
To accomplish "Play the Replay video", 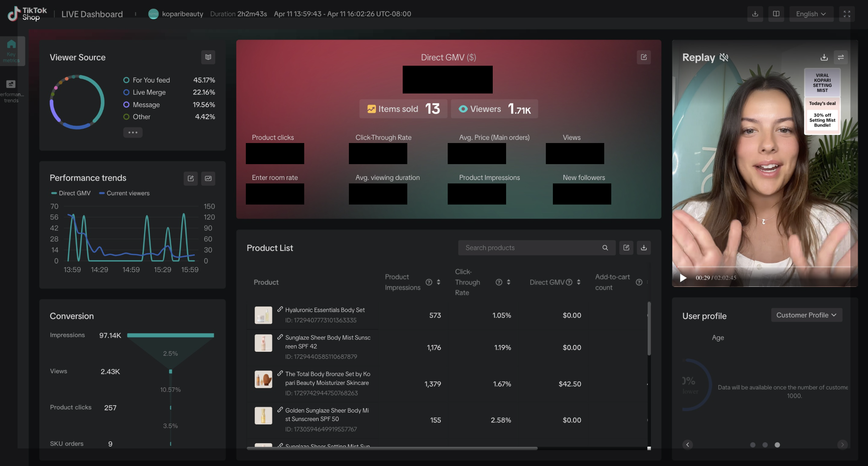I will 683,278.
